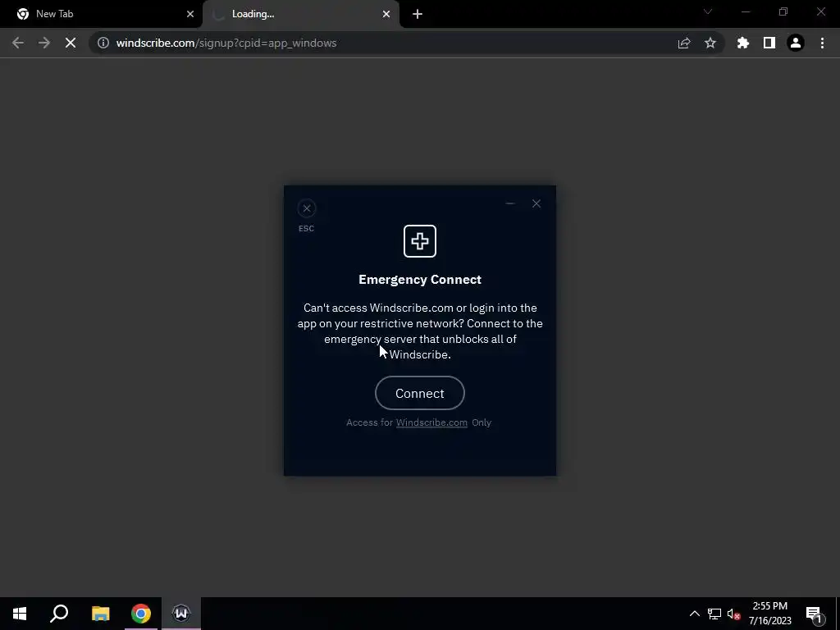This screenshot has height=630, width=840.
Task: Go back to the previous page
Action: point(18,43)
